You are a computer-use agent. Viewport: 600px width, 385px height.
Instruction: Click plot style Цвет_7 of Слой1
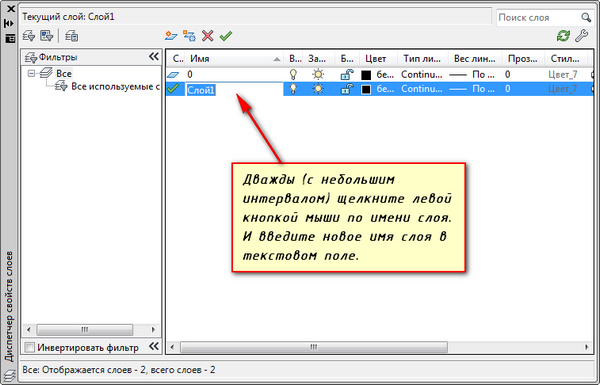(562, 89)
